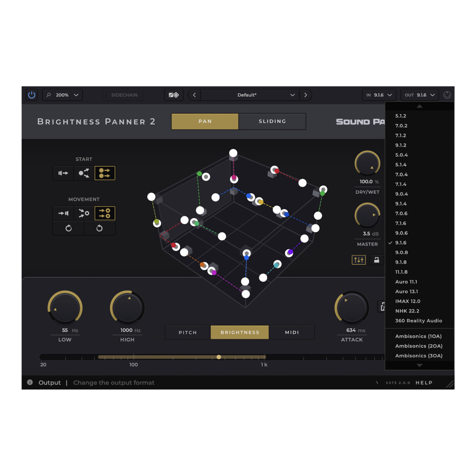Click the Low frequency knob
The width and height of the screenshot is (476, 476).
click(x=65, y=308)
